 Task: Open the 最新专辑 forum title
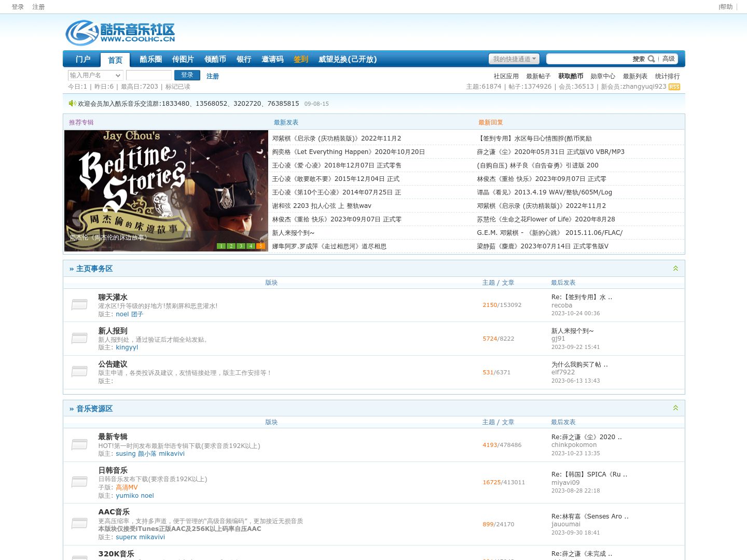(x=113, y=437)
